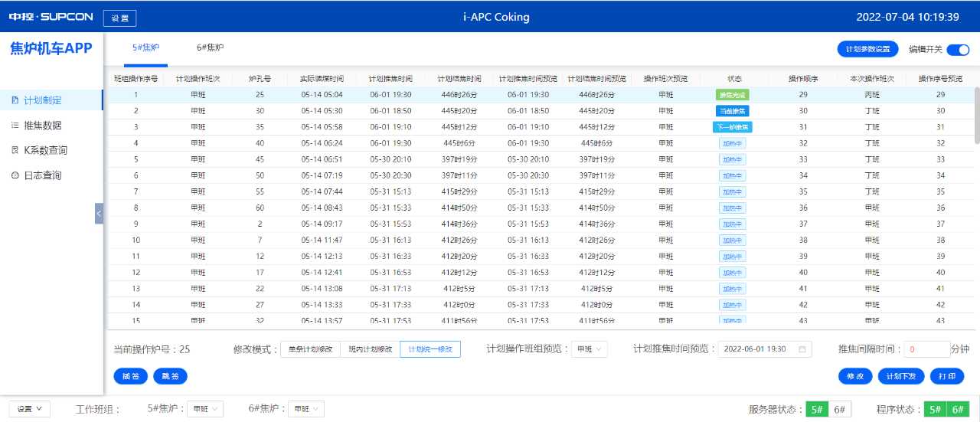Open the calendar icon in 计划推焦时间预览 field
The height and width of the screenshot is (422, 980).
coord(802,349)
